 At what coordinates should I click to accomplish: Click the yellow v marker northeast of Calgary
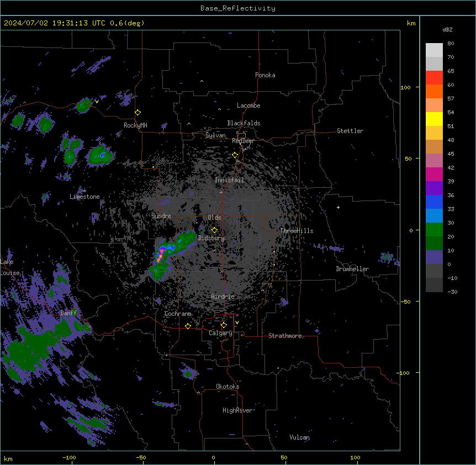237,323
